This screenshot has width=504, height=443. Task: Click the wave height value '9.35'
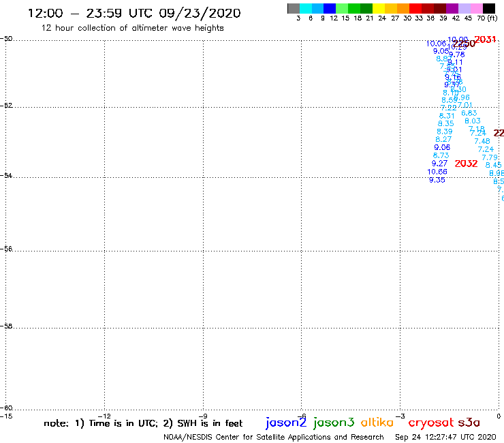pyautogui.click(x=437, y=180)
